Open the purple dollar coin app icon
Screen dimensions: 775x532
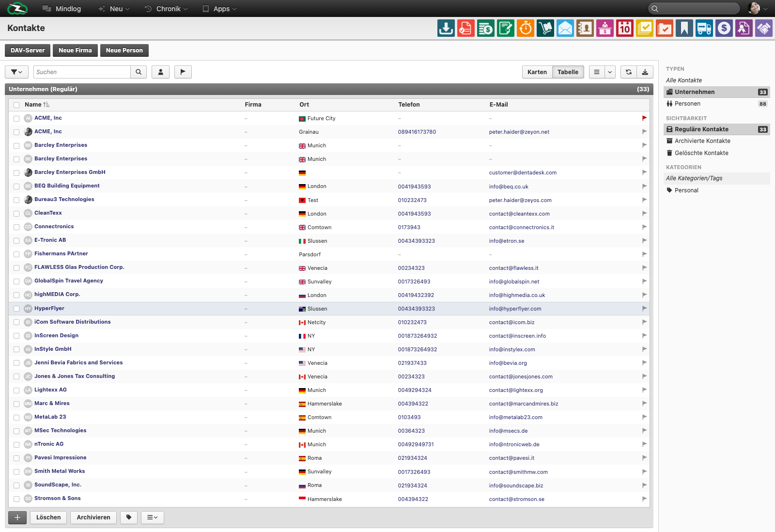pyautogui.click(x=724, y=28)
